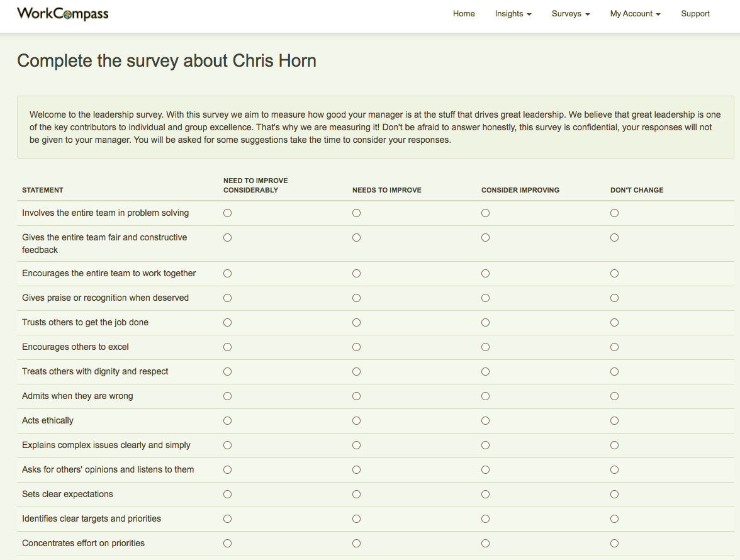Go to the Home menu item
This screenshot has height=560, width=740.
click(x=464, y=13)
